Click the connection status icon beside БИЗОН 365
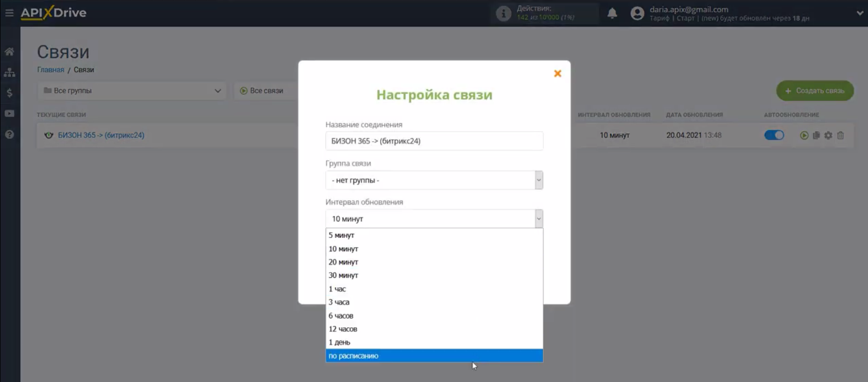Viewport: 868px width, 382px height. [48, 135]
